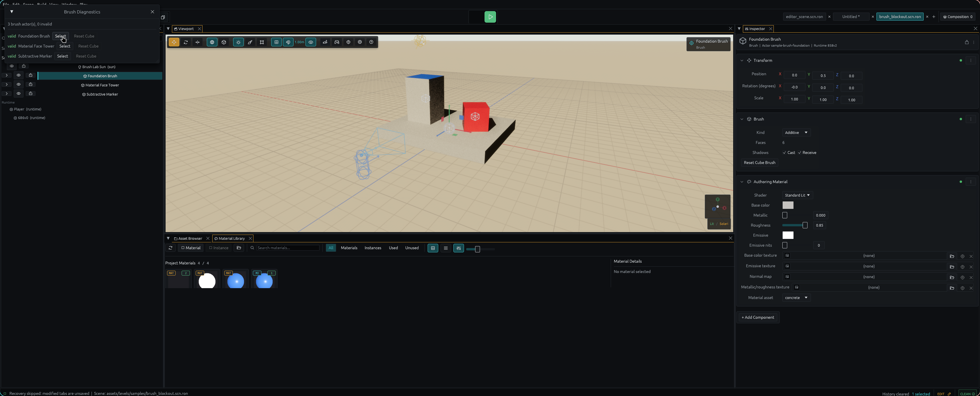Image resolution: width=980 pixels, height=396 pixels.
Task: Switch Material Library to list view
Action: coord(445,248)
